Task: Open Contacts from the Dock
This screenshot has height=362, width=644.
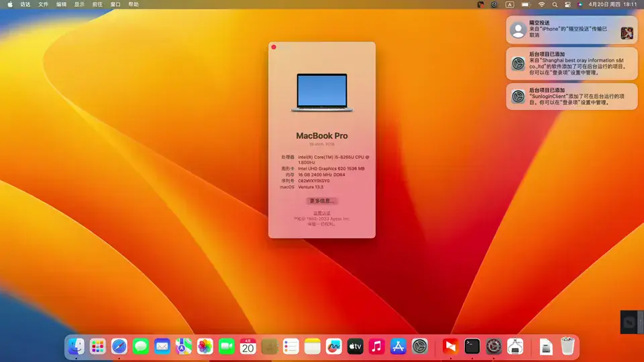Action: pos(270,347)
